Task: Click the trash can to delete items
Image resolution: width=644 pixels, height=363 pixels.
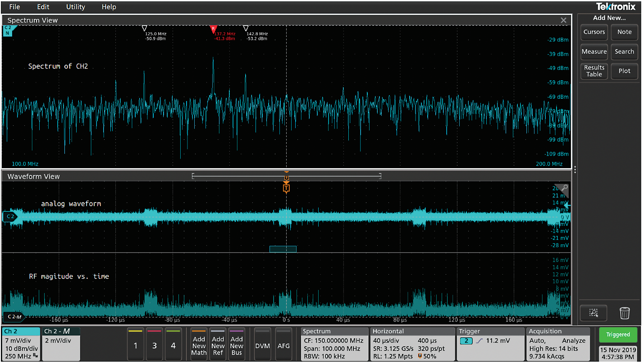Action: [x=625, y=312]
